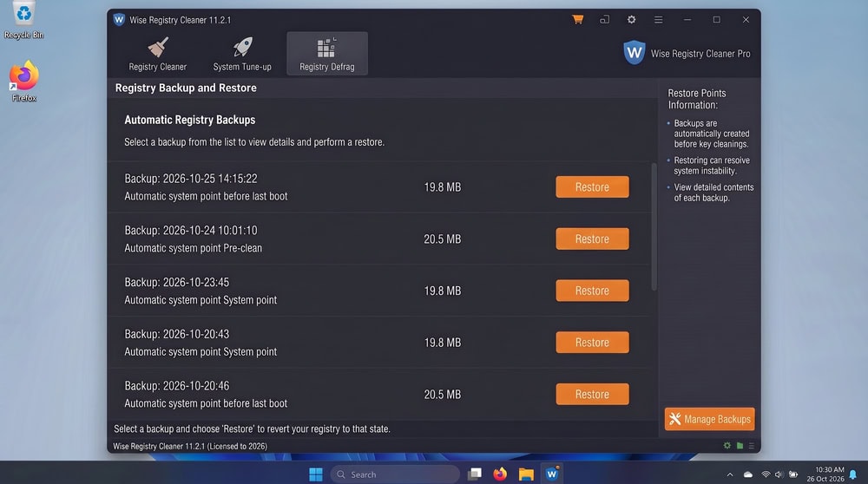Viewport: 868px width, 484px height.
Task: Click Wise Registry Cleaner taskbar icon
Action: click(x=552, y=474)
